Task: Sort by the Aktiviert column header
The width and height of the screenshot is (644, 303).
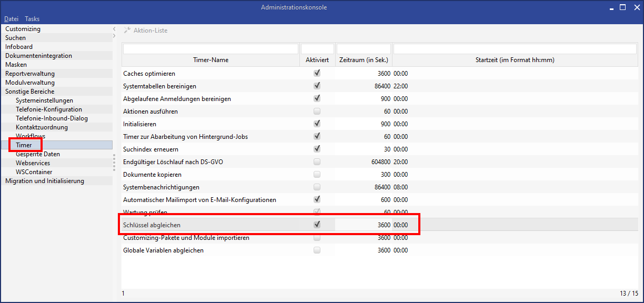Action: pyautogui.click(x=317, y=60)
